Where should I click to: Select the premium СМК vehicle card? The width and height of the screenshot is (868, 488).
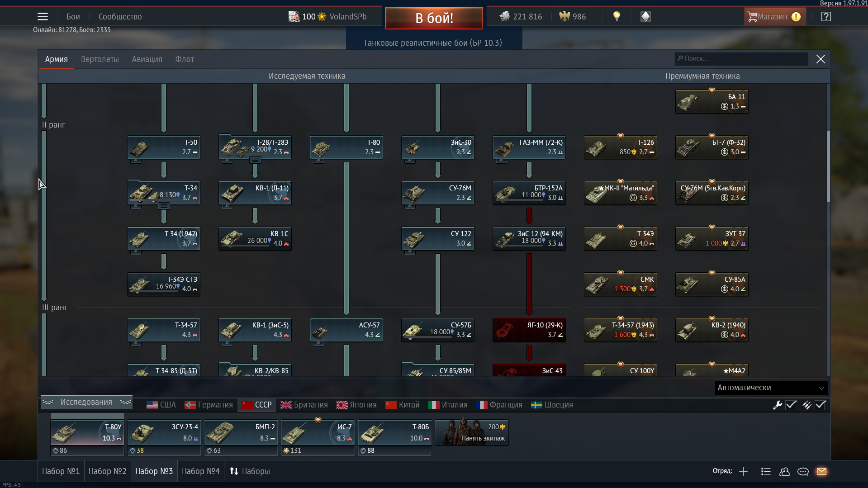(621, 284)
